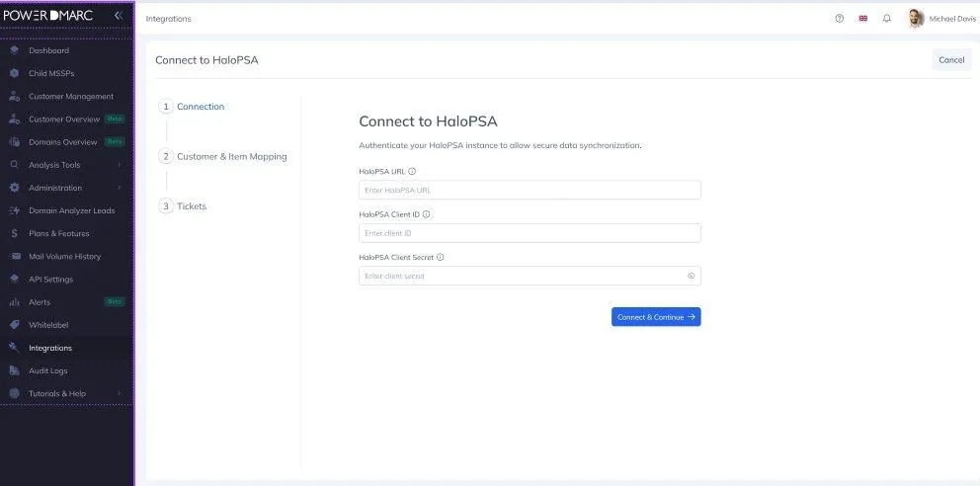Click the HaloPSA URL info icon

[x=412, y=171]
